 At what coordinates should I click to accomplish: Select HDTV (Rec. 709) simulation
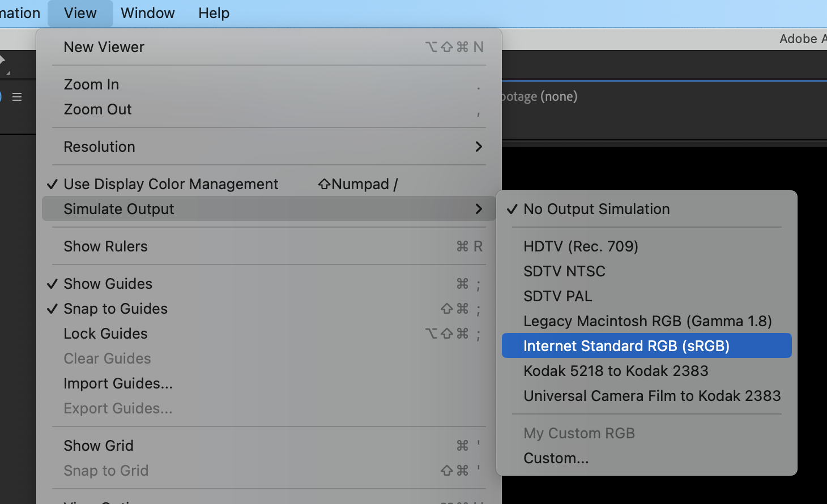coord(581,246)
